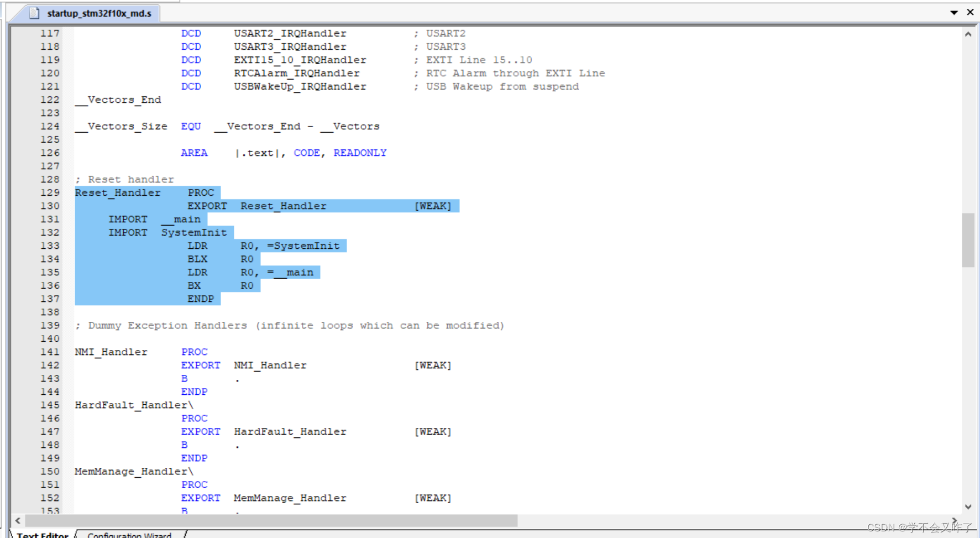Click on USART3_IRQHandler in line 118

[290, 46]
